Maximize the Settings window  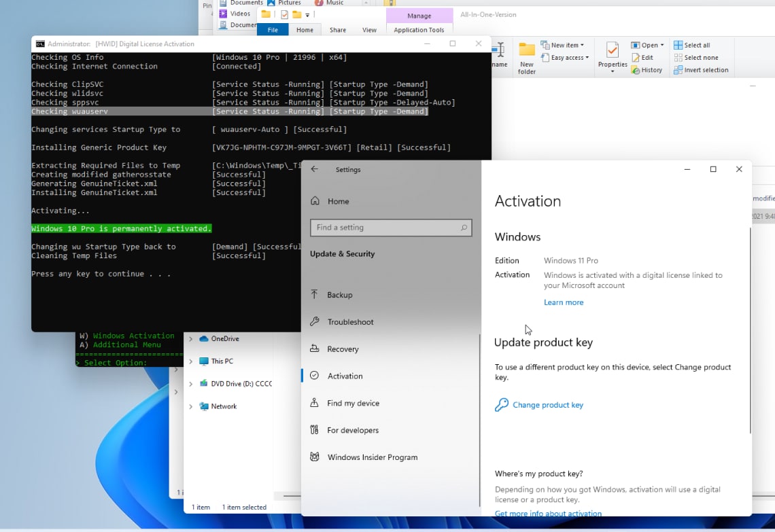click(x=712, y=169)
